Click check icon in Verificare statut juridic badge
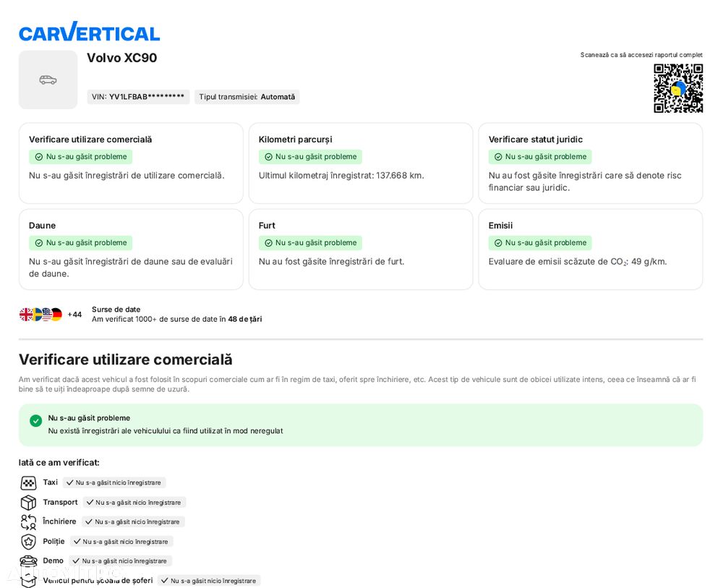723x588 pixels. pyautogui.click(x=498, y=157)
